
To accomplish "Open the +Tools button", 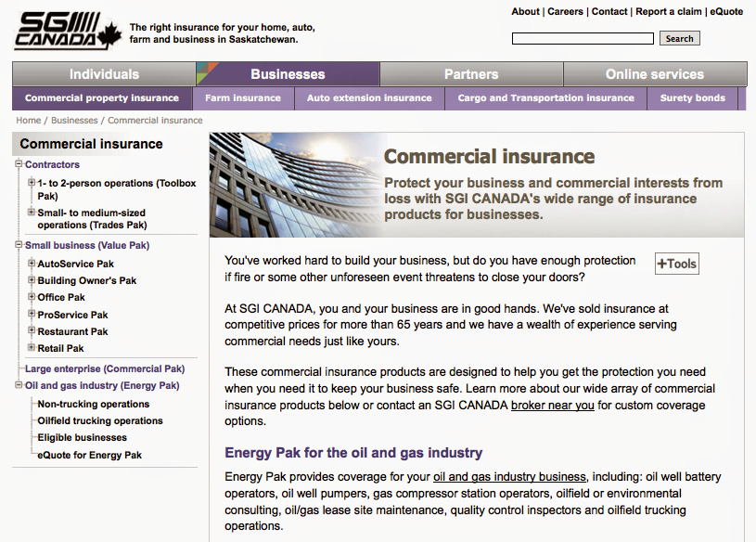I will [677, 264].
